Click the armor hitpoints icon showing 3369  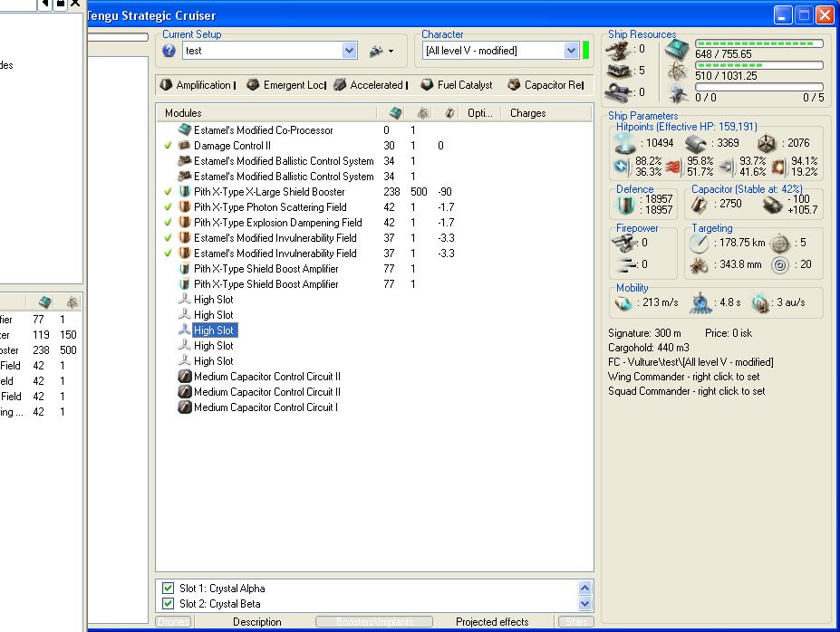tap(695, 143)
